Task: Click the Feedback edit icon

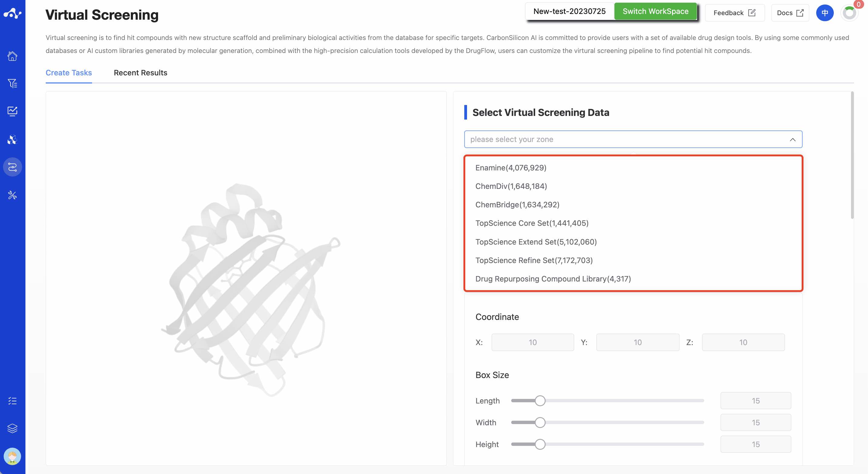Action: (752, 13)
